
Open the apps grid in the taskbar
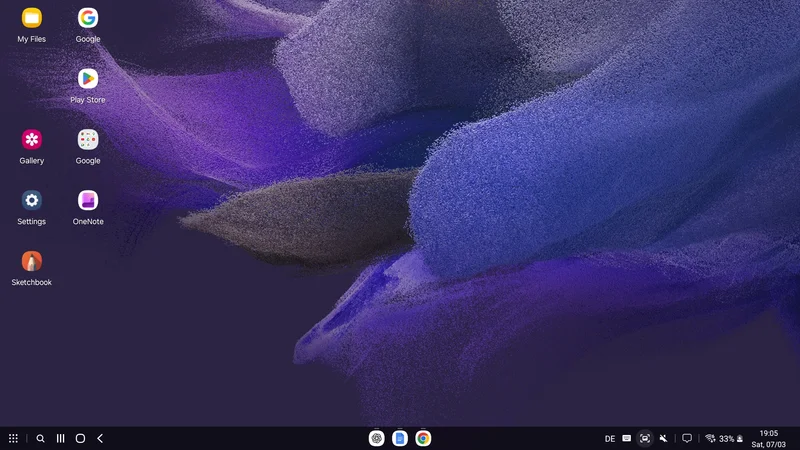pos(13,438)
